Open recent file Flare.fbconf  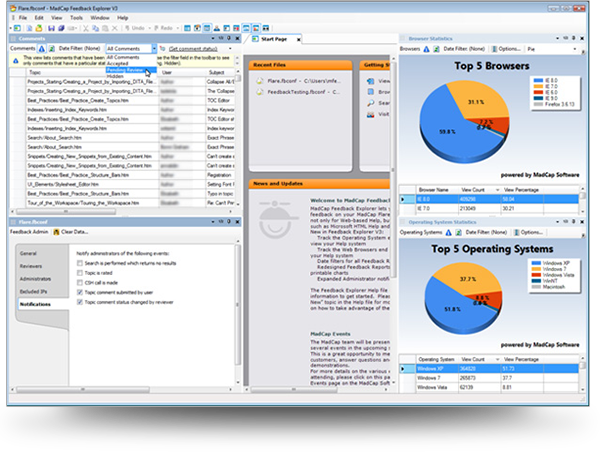[298, 81]
